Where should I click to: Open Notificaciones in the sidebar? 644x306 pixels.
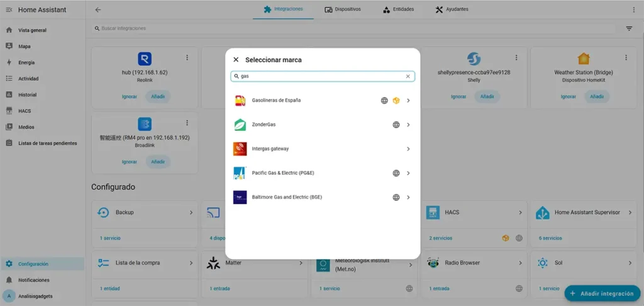tap(43, 280)
